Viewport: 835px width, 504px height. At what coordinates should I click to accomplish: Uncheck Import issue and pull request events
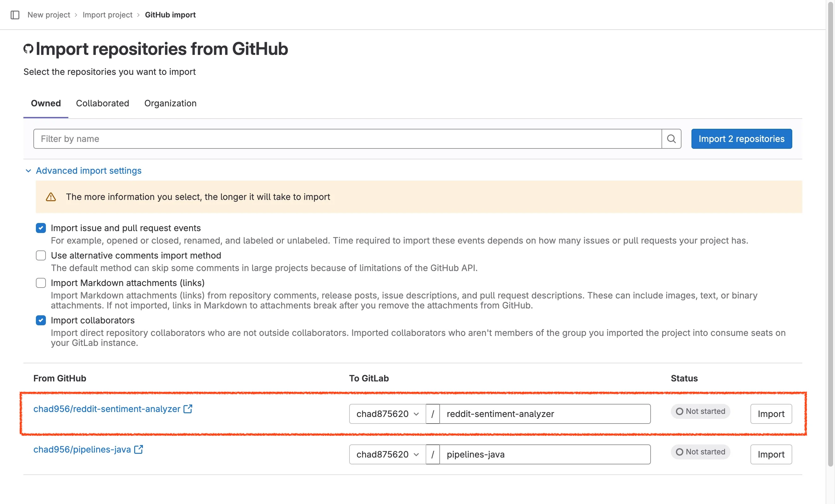pos(41,228)
